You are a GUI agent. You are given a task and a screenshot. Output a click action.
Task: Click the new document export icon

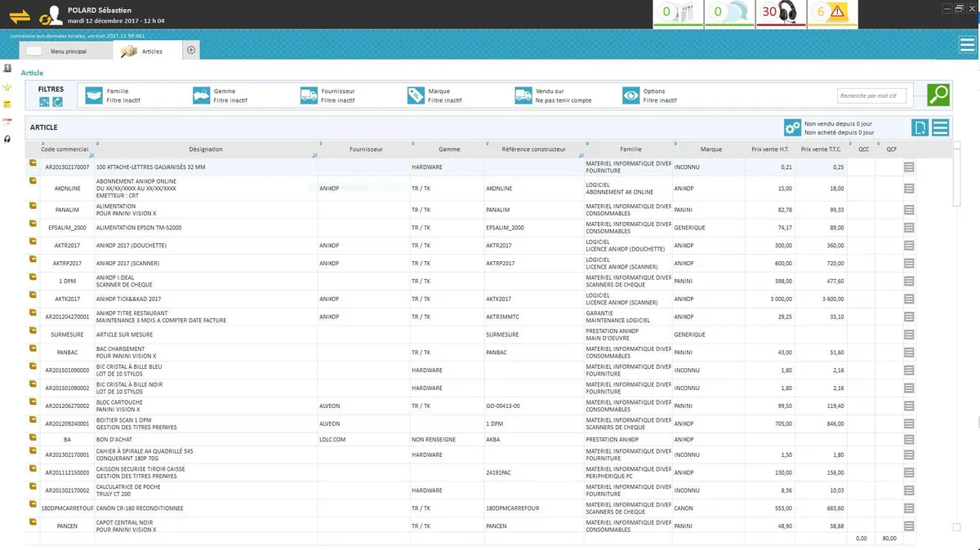[x=920, y=128]
